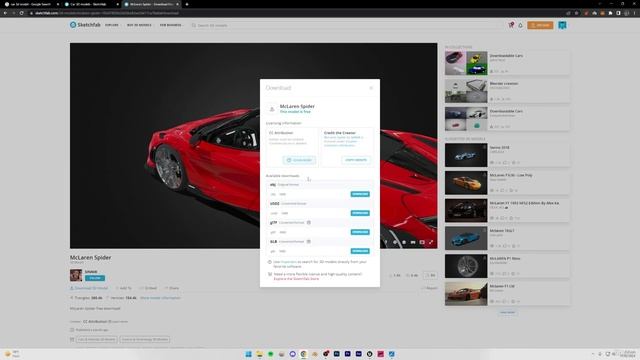Download the USDZ converted format file

pos(360,213)
